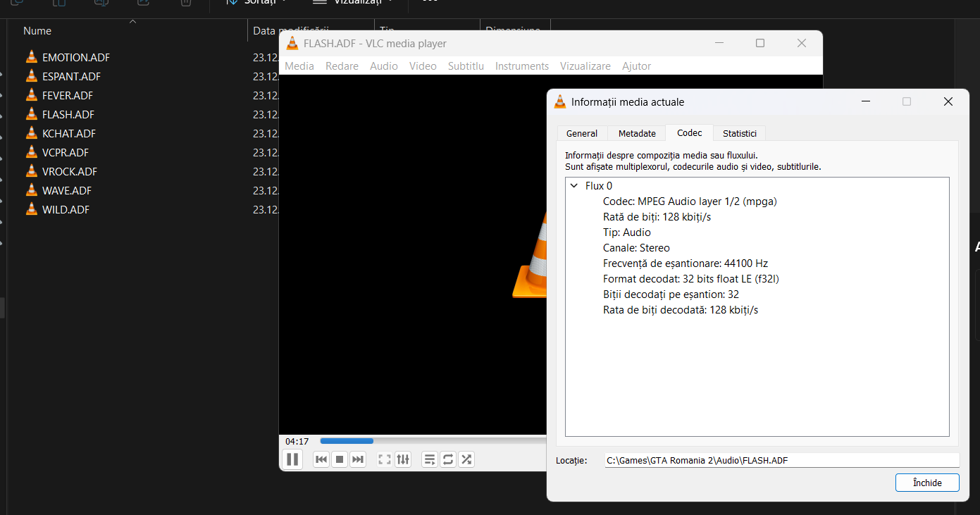Show the VLC playlist
Image resolution: width=980 pixels, height=515 pixels.
[430, 459]
